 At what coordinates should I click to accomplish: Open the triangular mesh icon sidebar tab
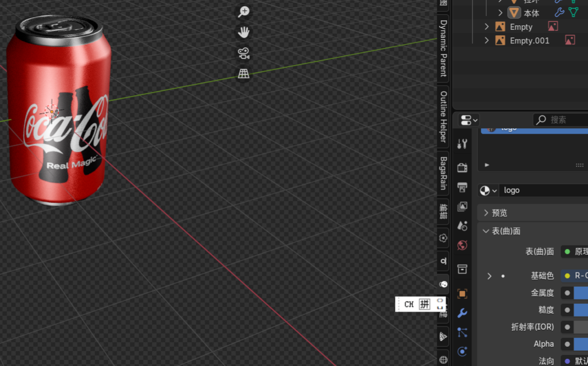click(443, 336)
